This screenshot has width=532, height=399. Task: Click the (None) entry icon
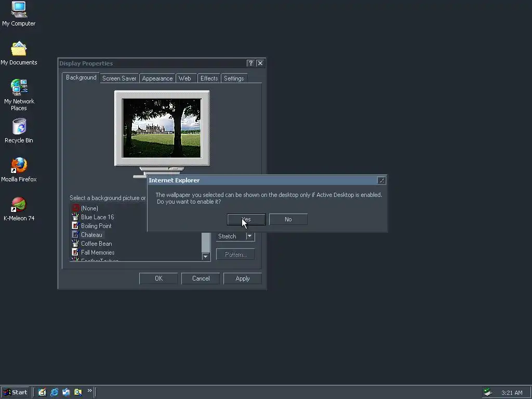pyautogui.click(x=76, y=208)
